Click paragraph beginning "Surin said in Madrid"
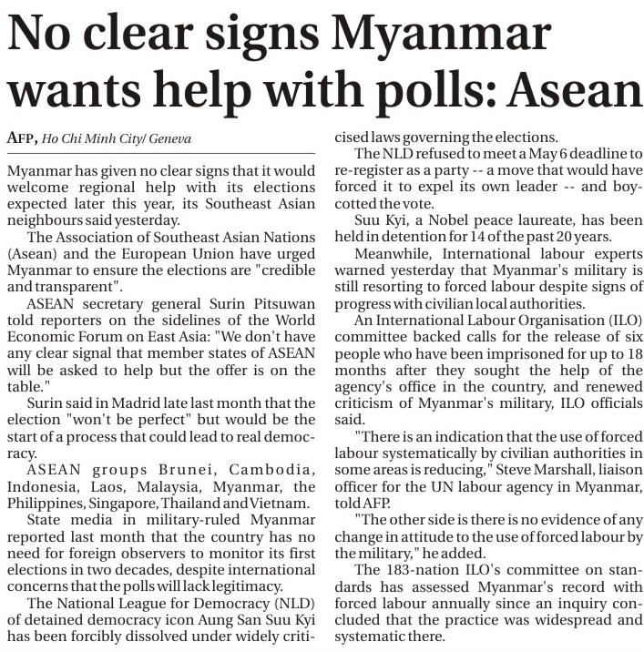The height and width of the screenshot is (652, 644). point(160,427)
